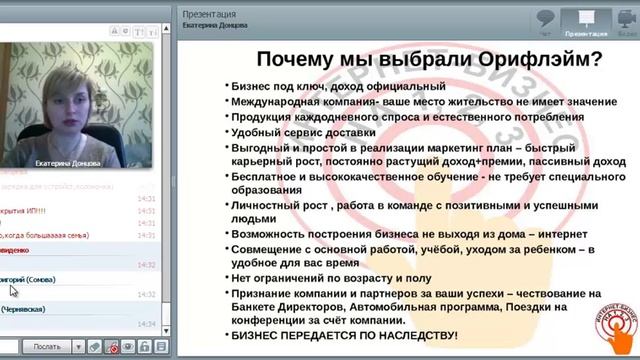The image size is (640, 360).
Task: Click the chat scrollbar down arrow
Action: 166,331
